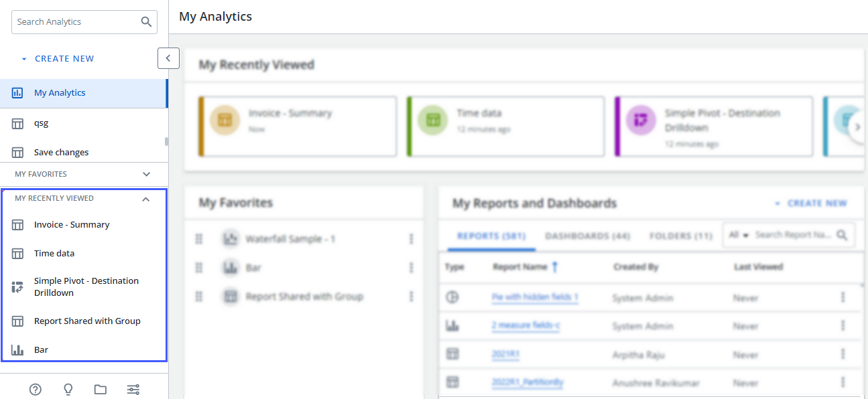Open the help question mark icon
Viewport: 868px width, 399px height.
point(36,390)
